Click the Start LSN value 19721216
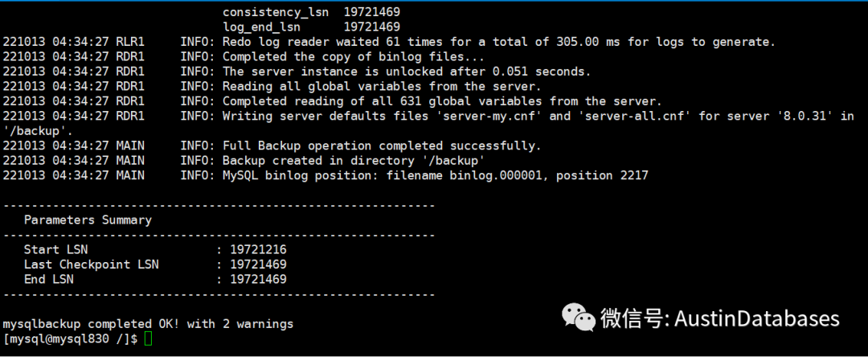Screen dimensions: 868x357 click(x=259, y=249)
